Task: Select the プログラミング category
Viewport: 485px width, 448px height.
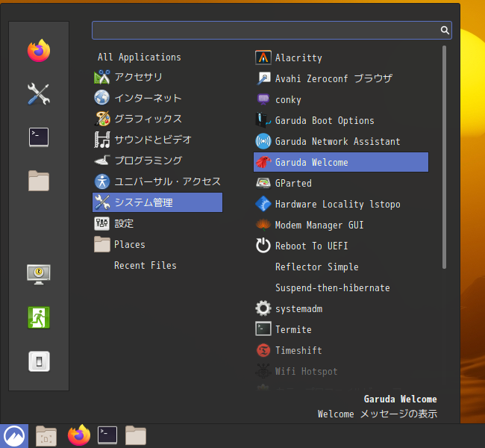Action: [x=157, y=161]
